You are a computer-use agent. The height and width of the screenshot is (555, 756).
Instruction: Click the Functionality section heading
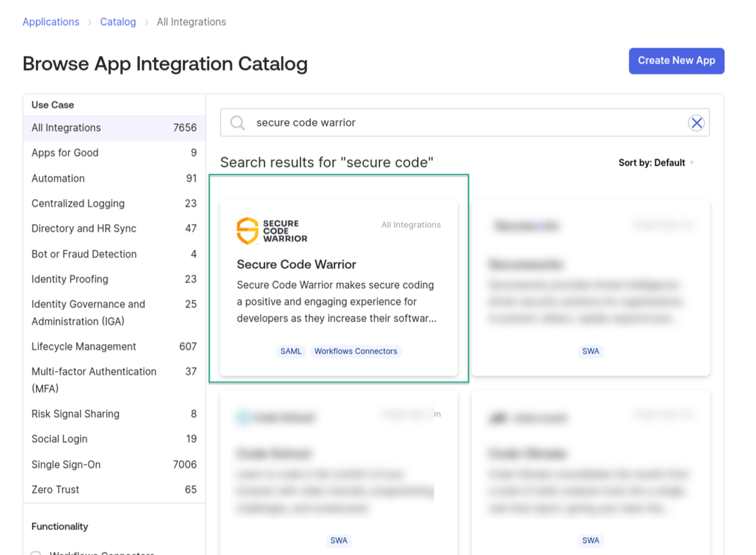pyautogui.click(x=60, y=526)
